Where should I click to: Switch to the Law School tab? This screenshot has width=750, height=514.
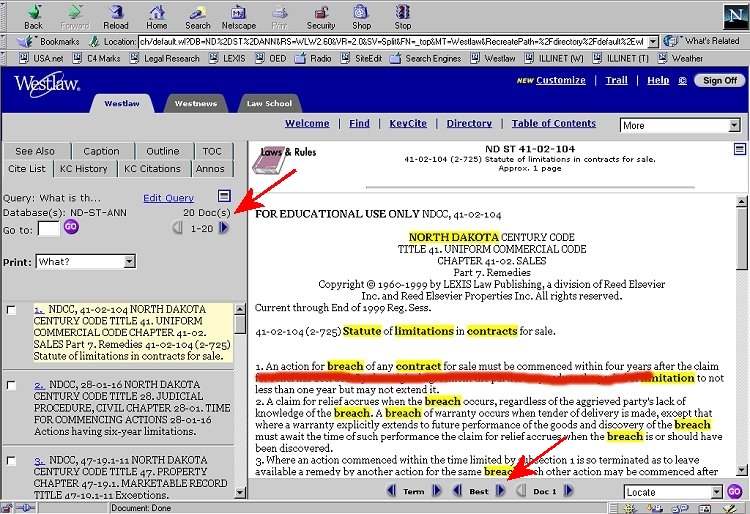coord(269,103)
